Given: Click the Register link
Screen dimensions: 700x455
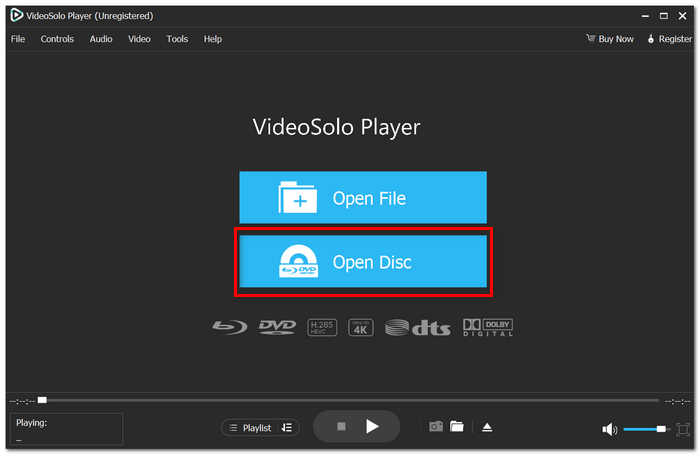Looking at the screenshot, I should pyautogui.click(x=669, y=39).
